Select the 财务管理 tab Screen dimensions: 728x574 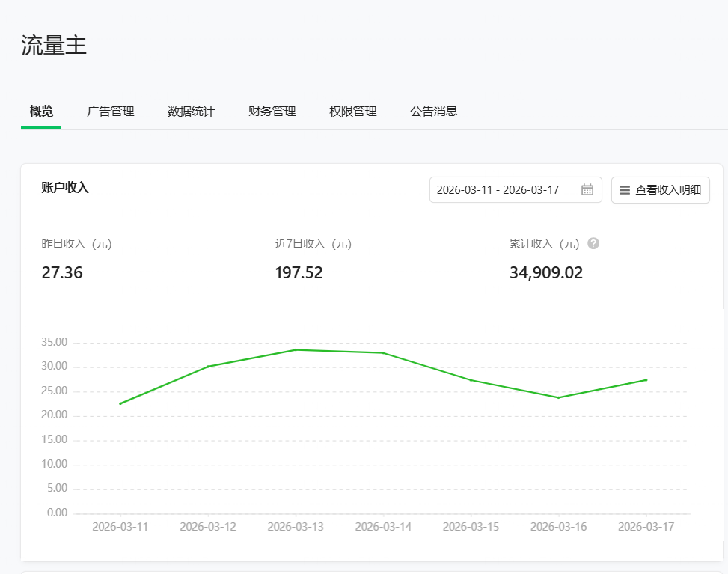pos(271,111)
